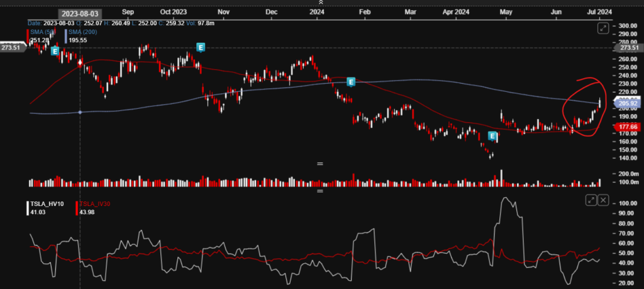Click the red TSLA_IV30 color bar
The width and height of the screenshot is (644, 289).
(x=77, y=208)
